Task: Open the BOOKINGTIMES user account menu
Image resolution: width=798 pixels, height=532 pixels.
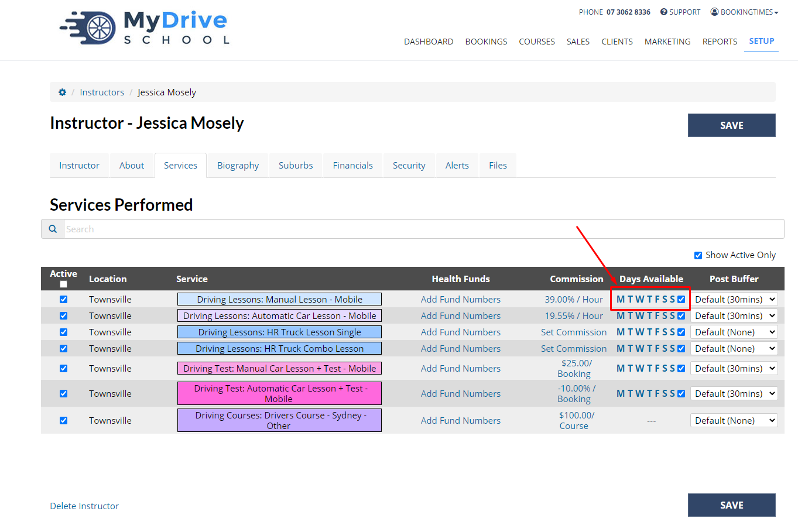Action: [x=745, y=12]
